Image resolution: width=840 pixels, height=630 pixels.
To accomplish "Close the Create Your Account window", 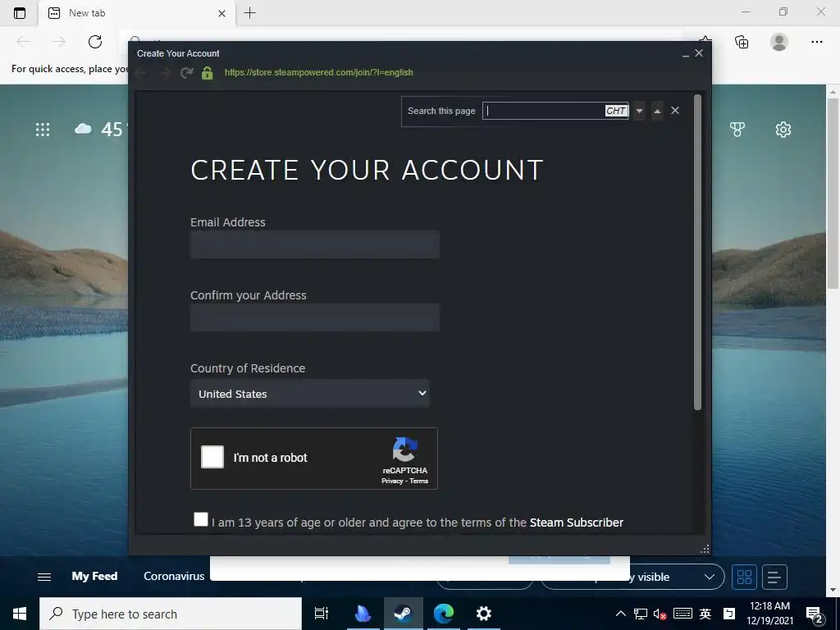I will point(699,53).
